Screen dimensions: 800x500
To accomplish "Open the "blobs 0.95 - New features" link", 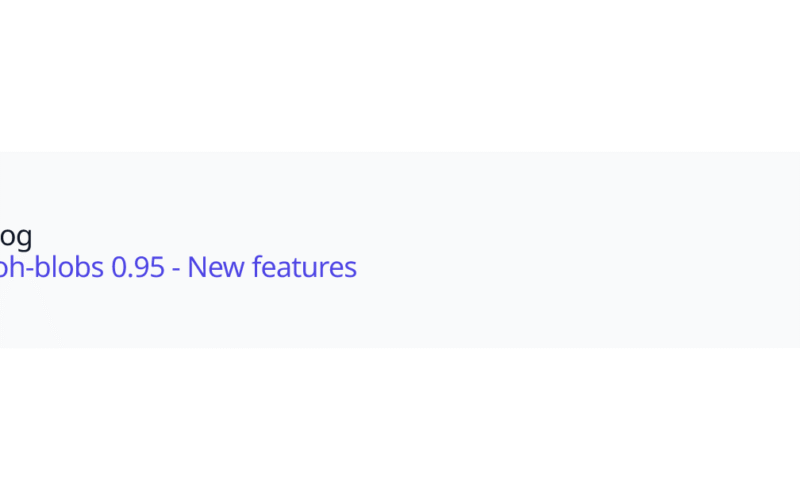I will pos(180,268).
